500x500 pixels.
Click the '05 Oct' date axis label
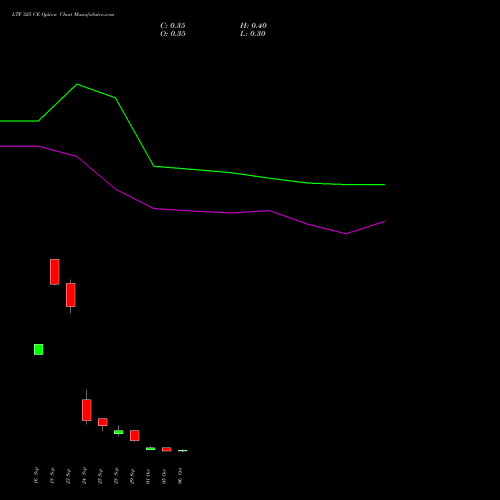click(x=164, y=476)
